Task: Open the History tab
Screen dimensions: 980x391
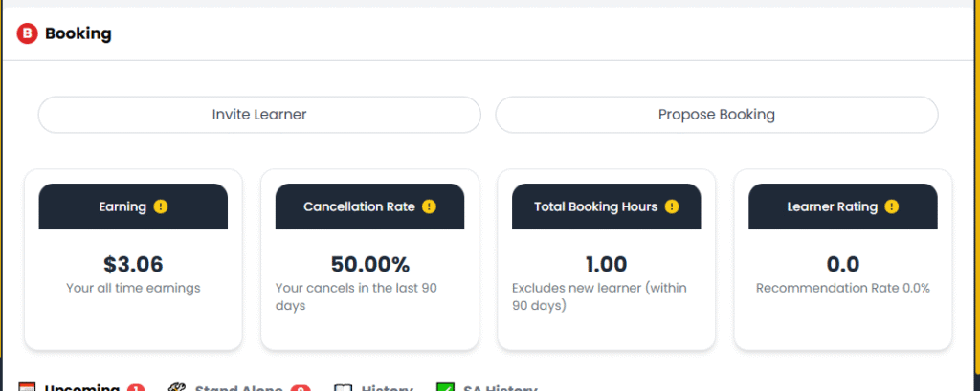Action: (x=387, y=388)
